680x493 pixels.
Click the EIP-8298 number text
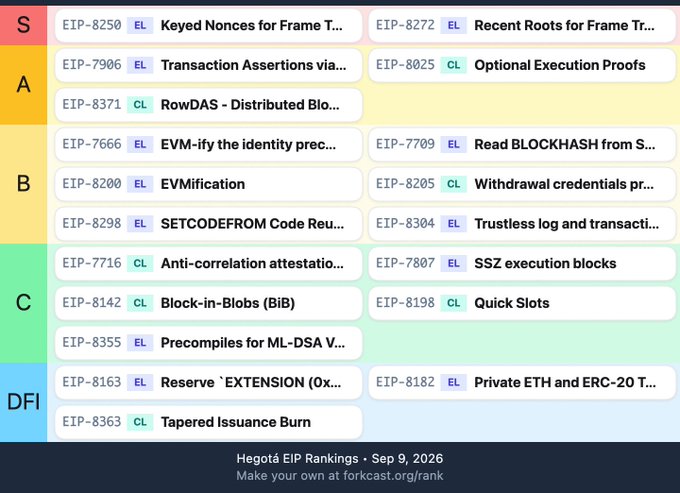92,224
